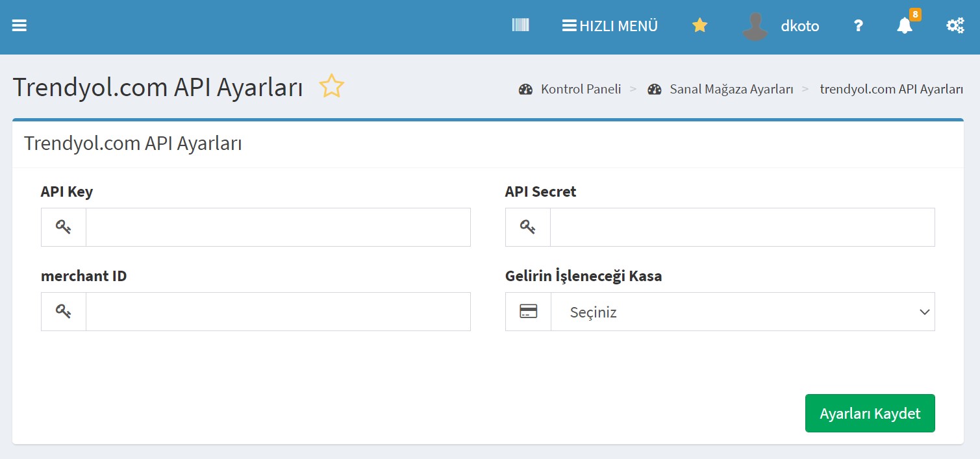This screenshot has width=980, height=459.
Task: Go to Kontrol Paneli breadcrumb link
Action: pos(581,90)
